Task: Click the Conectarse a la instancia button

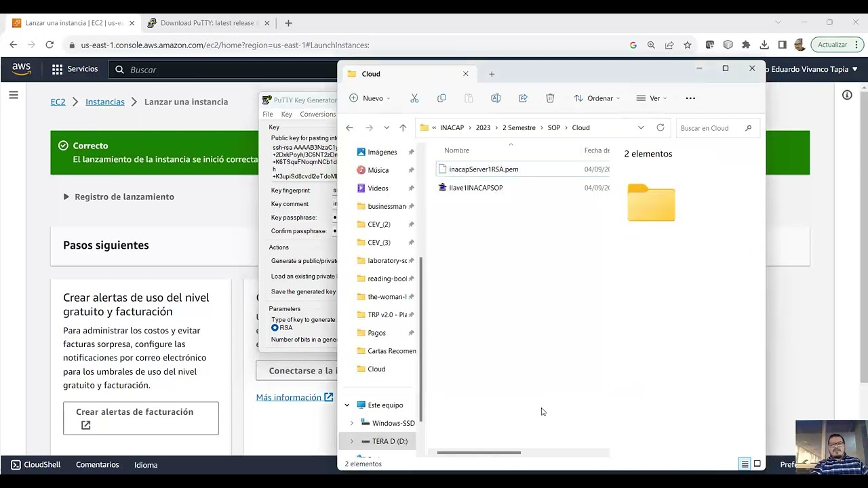Action: pos(296,371)
